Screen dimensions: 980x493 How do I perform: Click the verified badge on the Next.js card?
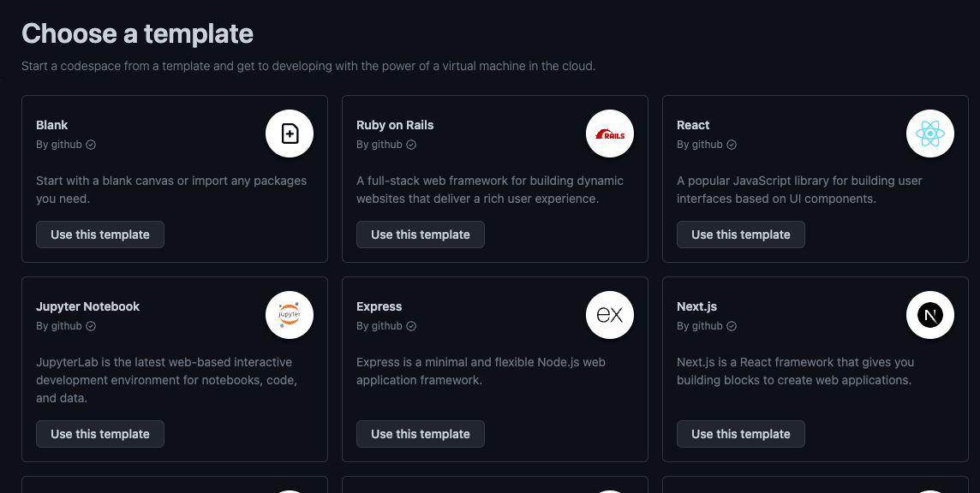click(x=732, y=326)
